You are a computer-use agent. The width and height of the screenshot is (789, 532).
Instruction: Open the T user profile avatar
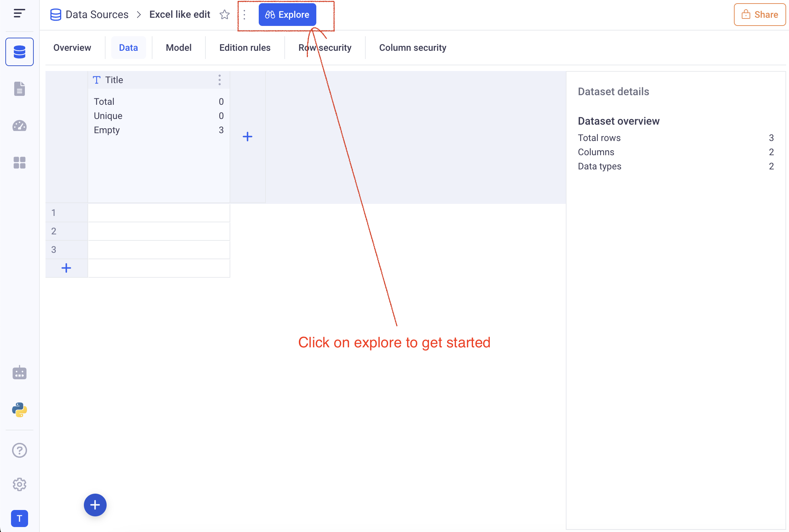(20, 519)
